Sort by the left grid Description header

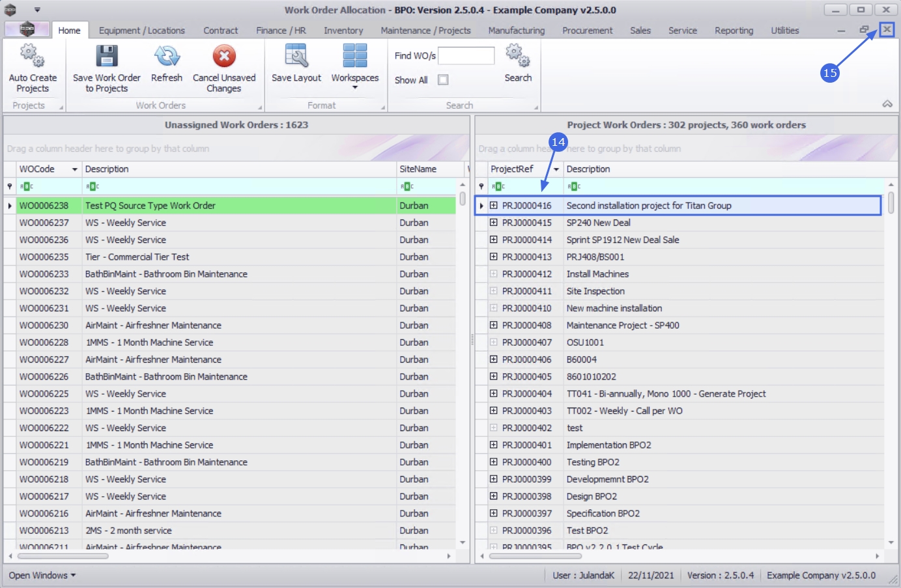(239, 169)
